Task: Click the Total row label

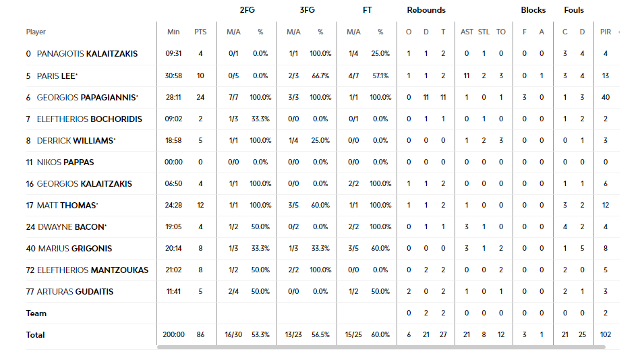Action: (36, 334)
